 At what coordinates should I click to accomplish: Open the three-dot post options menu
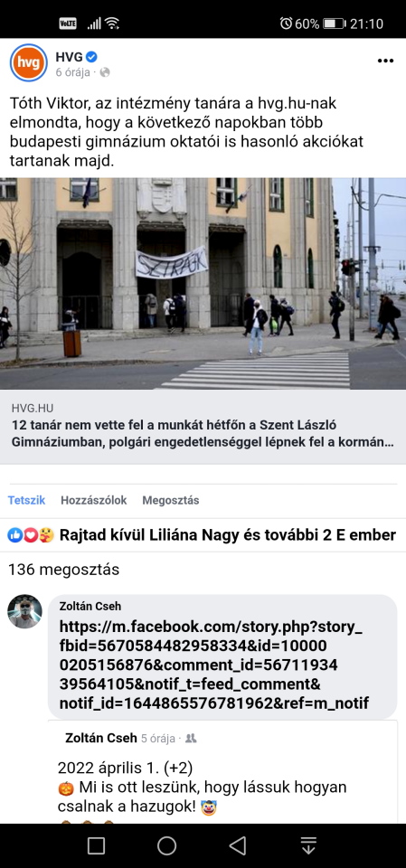385,61
